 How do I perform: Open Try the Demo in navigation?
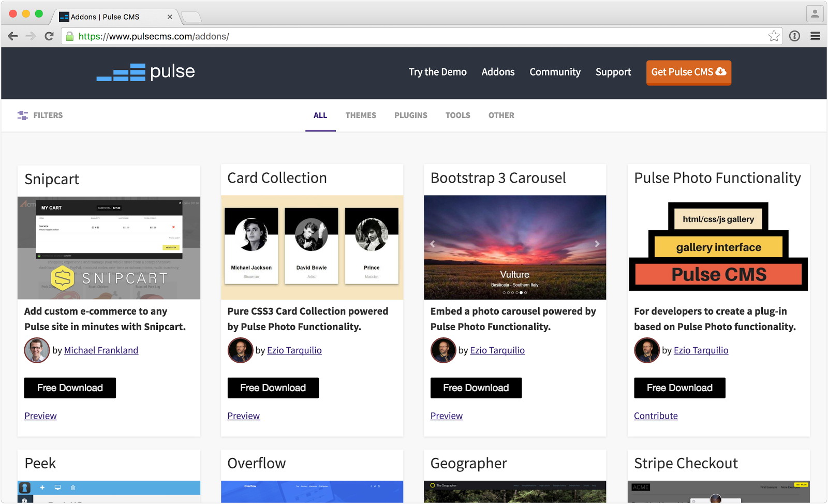click(438, 72)
